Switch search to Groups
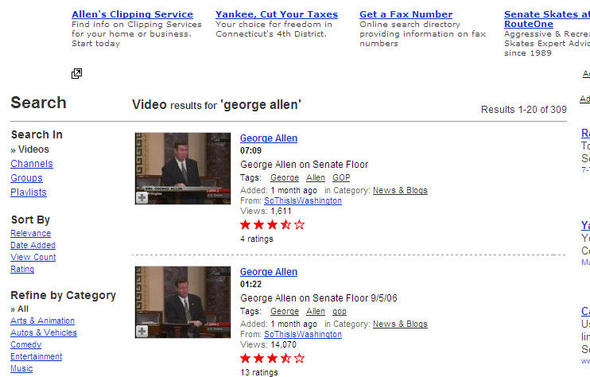The height and width of the screenshot is (377, 590). (x=26, y=178)
